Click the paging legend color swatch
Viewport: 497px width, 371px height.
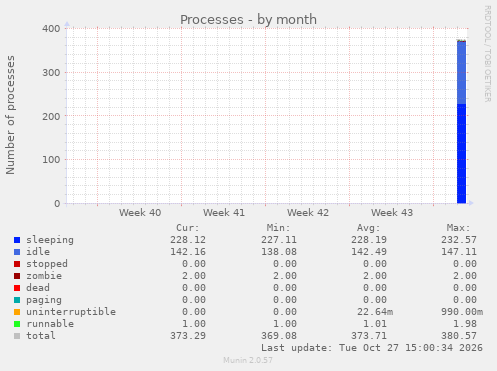[17, 300]
